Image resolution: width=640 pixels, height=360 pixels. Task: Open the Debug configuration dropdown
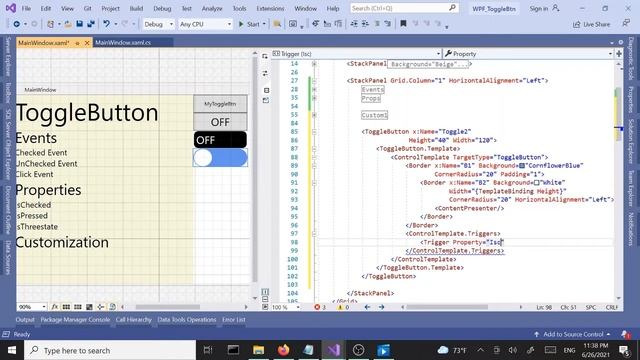(x=158, y=24)
